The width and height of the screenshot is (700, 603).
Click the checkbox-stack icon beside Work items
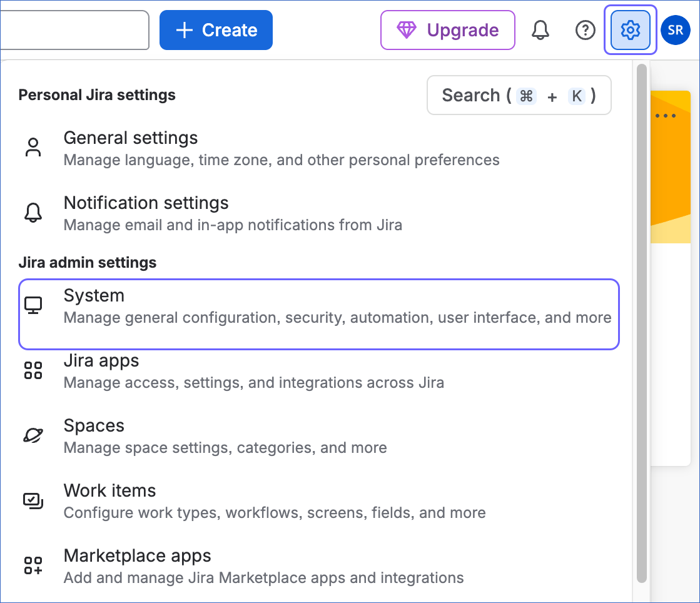click(33, 501)
